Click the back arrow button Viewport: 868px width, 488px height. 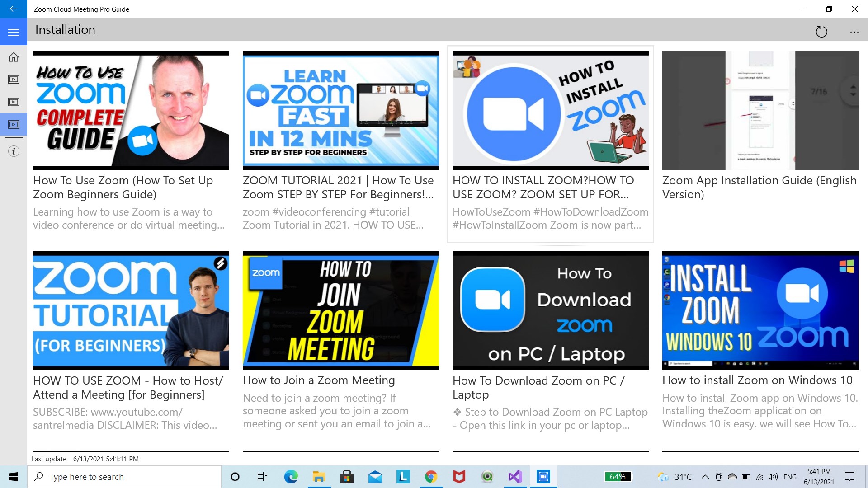coord(13,9)
